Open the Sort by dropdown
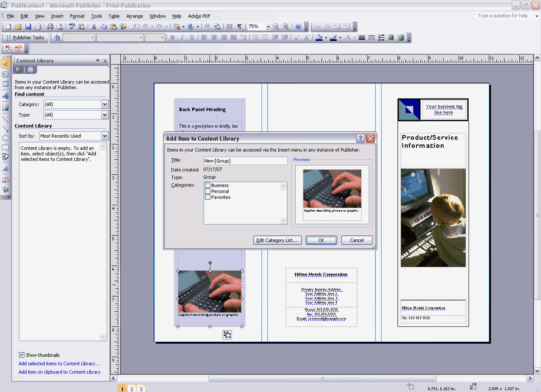Image resolution: width=541 pixels, height=392 pixels. [104, 136]
